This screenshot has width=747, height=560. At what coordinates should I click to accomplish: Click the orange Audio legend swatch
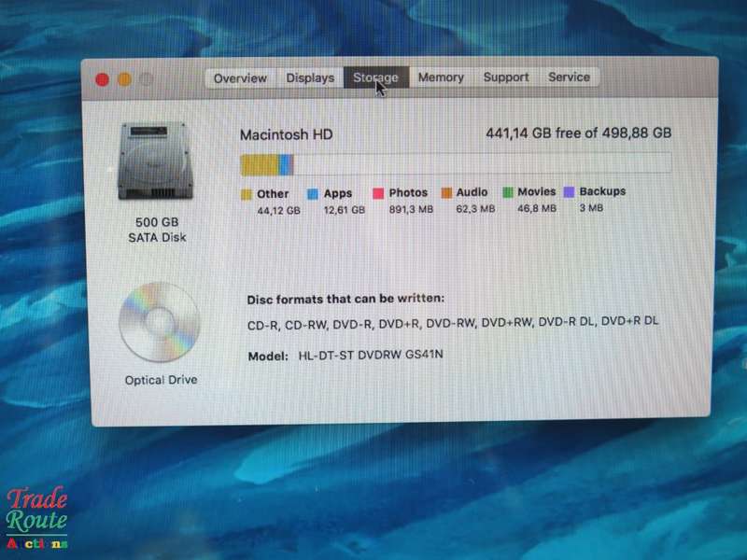446,193
